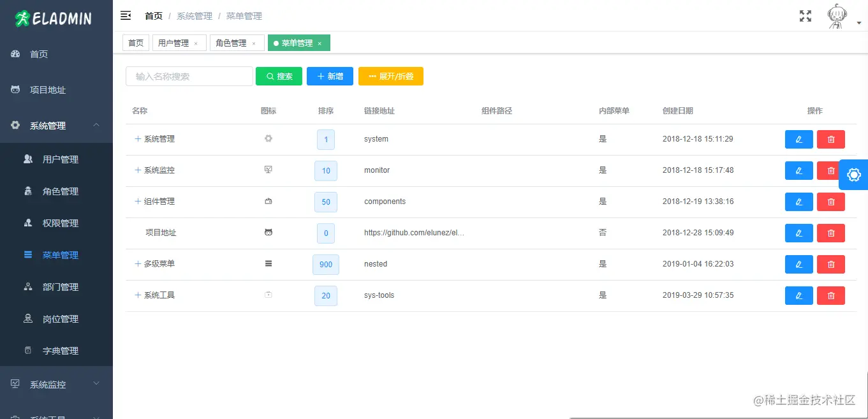
Task: Click gear icon in 系统管理 row
Action: click(x=268, y=138)
